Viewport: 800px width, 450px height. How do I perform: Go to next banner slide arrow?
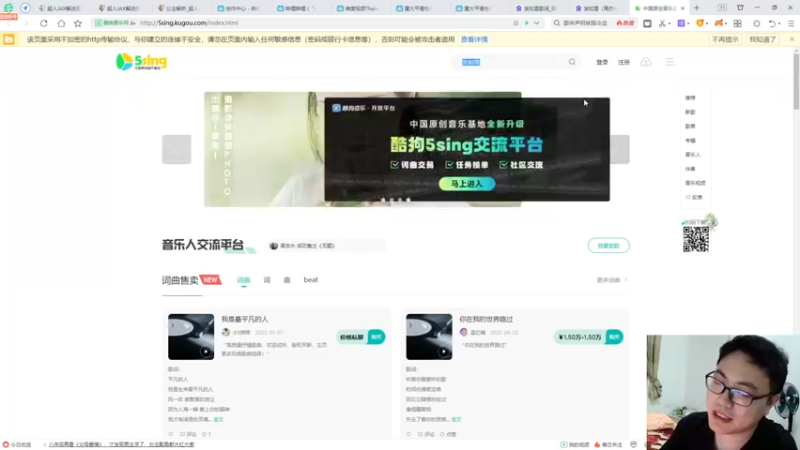[620, 149]
